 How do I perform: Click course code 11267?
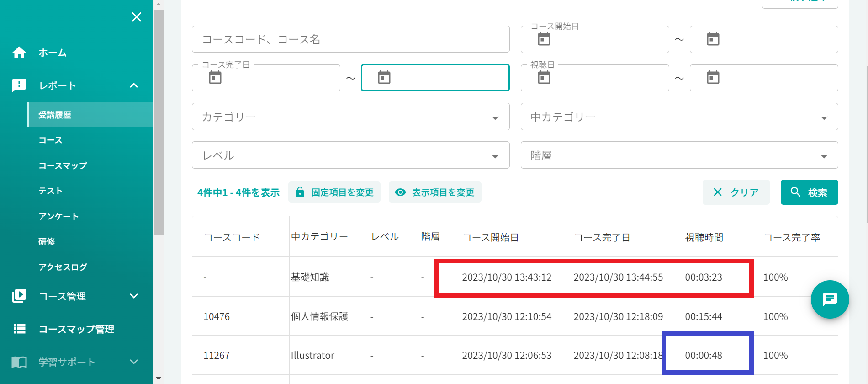(217, 355)
